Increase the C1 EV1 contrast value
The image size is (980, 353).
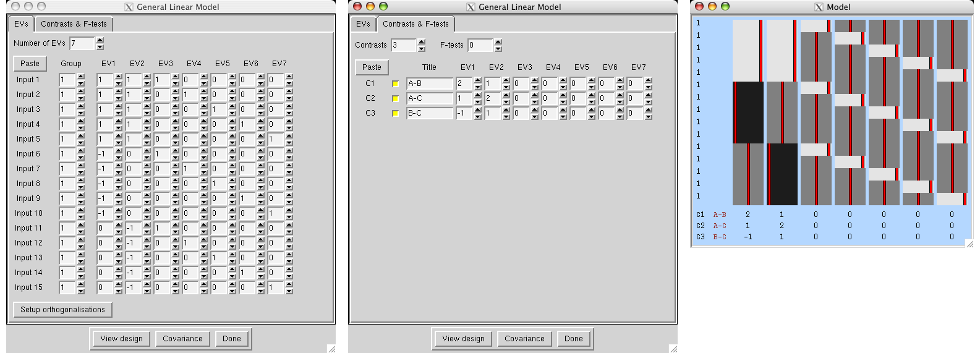pyautogui.click(x=477, y=80)
